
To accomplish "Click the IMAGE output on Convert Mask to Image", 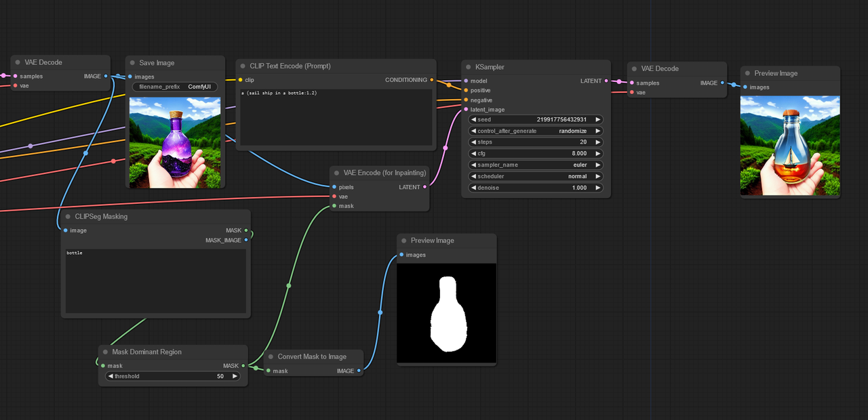I will click(x=359, y=371).
